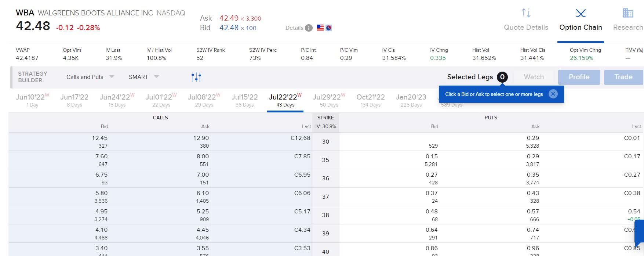This screenshot has height=256, width=644.
Task: Select call ask 5.25 at strike 38
Action: pos(203,212)
